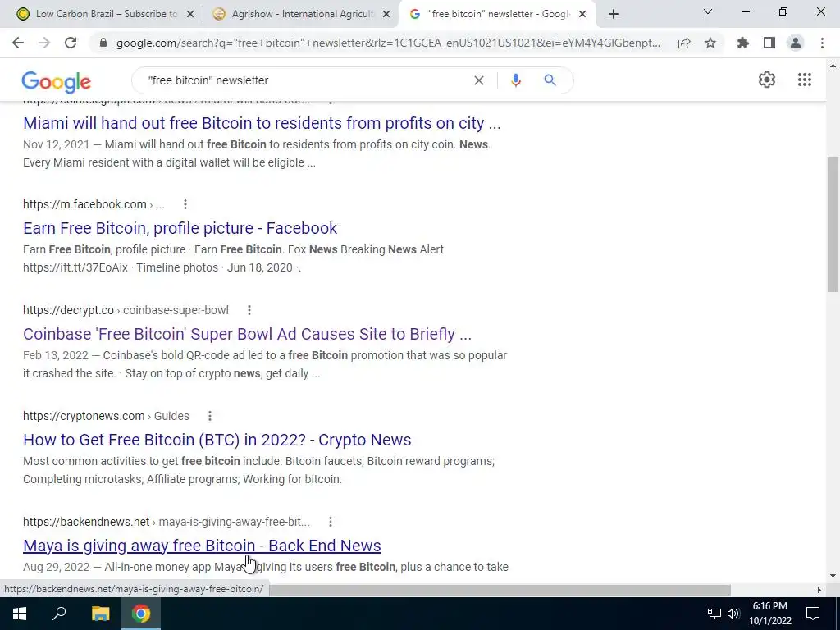View site info via the lock icon

click(x=103, y=43)
